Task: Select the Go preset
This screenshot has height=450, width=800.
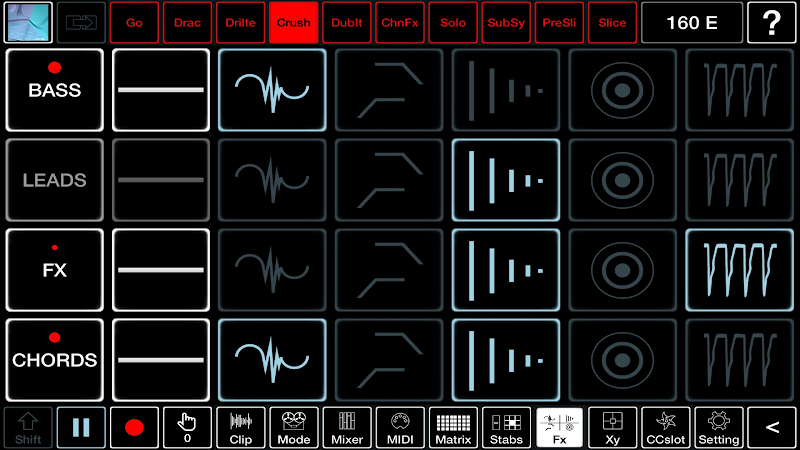Action: [134, 22]
